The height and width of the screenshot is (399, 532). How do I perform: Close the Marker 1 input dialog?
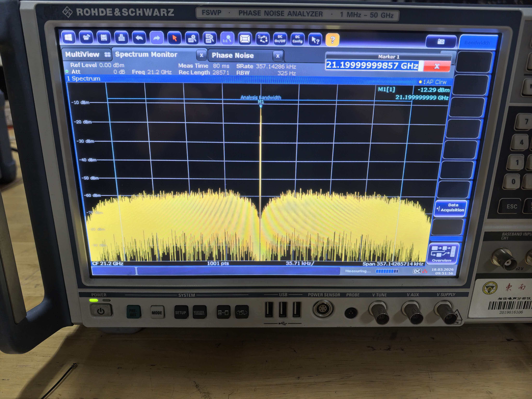pyautogui.click(x=437, y=66)
